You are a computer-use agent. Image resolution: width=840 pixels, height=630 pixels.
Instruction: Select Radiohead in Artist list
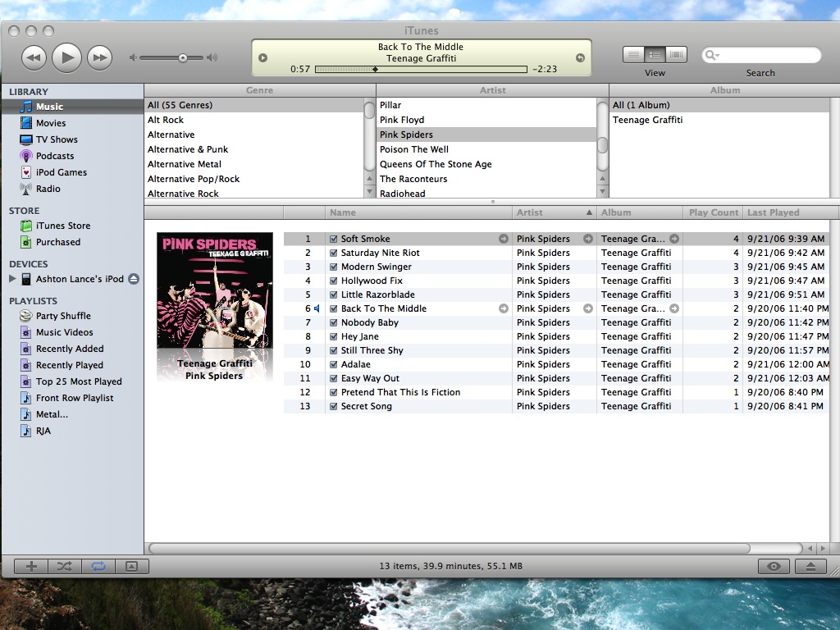coord(486,194)
